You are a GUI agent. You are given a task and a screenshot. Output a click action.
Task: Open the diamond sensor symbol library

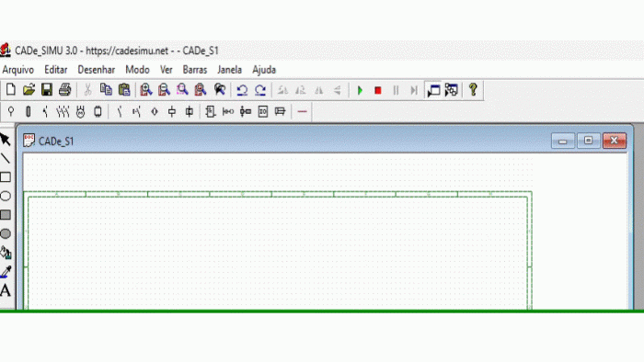155,111
